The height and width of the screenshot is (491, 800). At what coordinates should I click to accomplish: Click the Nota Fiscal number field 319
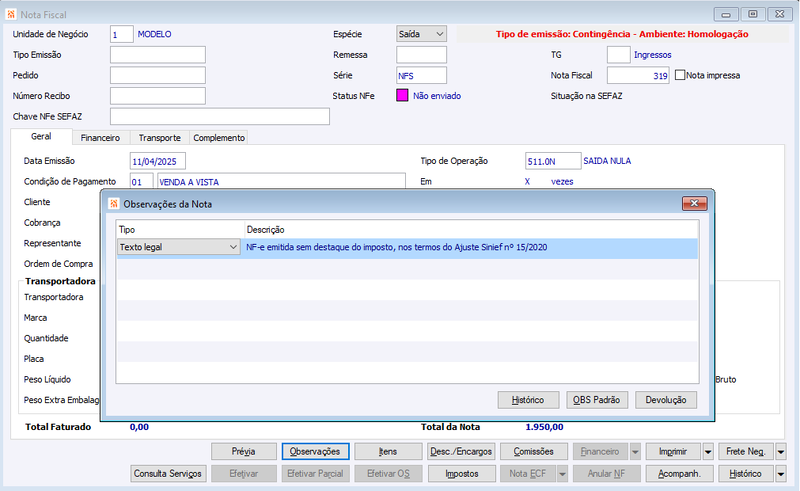638,76
